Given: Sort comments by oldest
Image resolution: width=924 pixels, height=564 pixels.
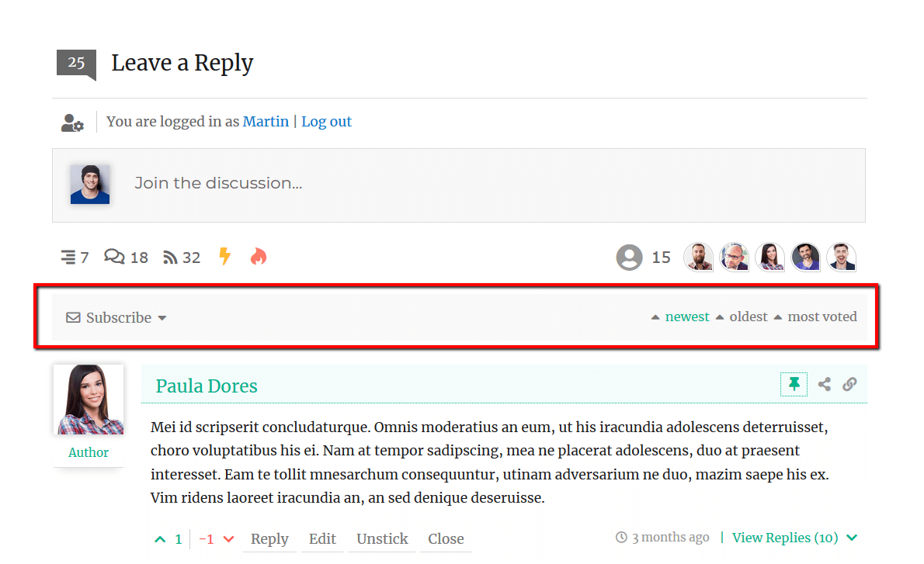Looking at the screenshot, I should [x=748, y=317].
